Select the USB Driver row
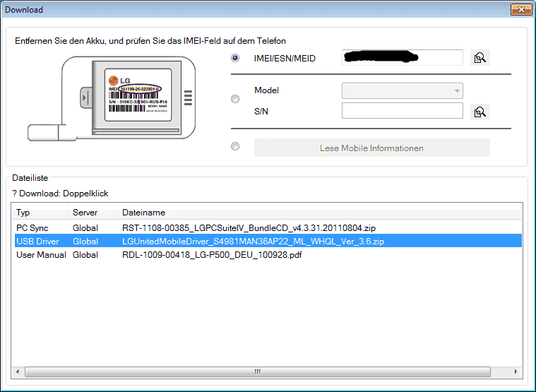 coord(268,242)
